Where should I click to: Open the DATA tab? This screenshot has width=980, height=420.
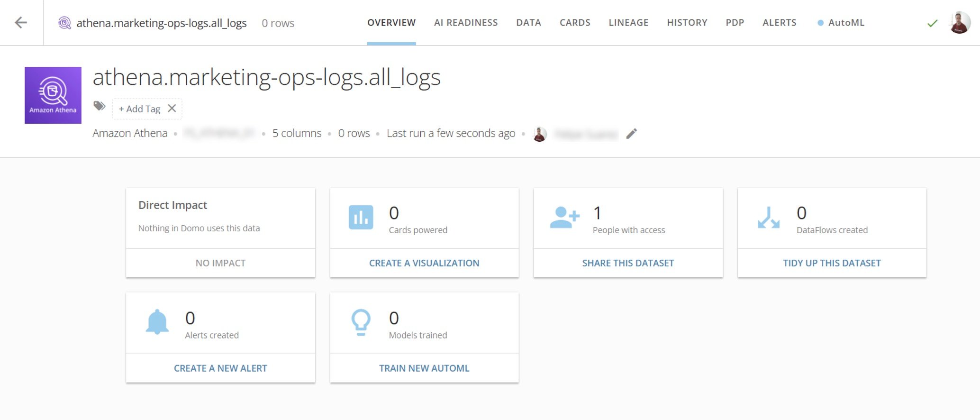(529, 23)
